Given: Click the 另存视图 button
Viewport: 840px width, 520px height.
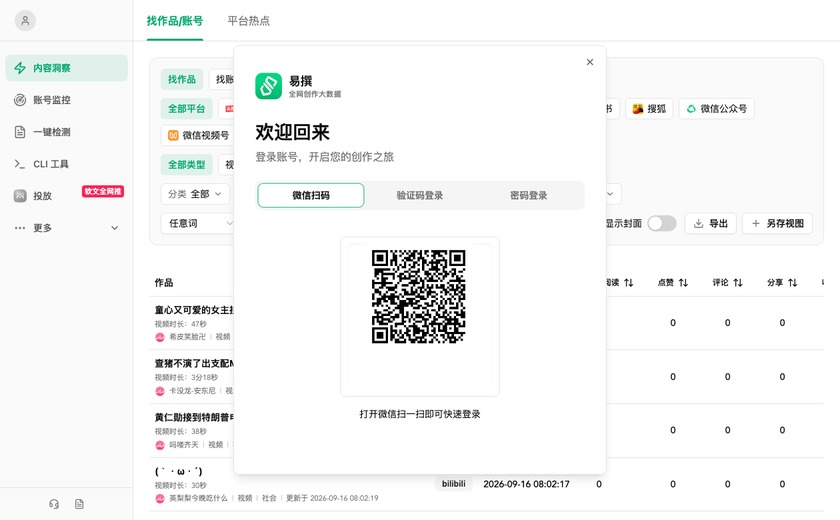Looking at the screenshot, I should [x=777, y=223].
